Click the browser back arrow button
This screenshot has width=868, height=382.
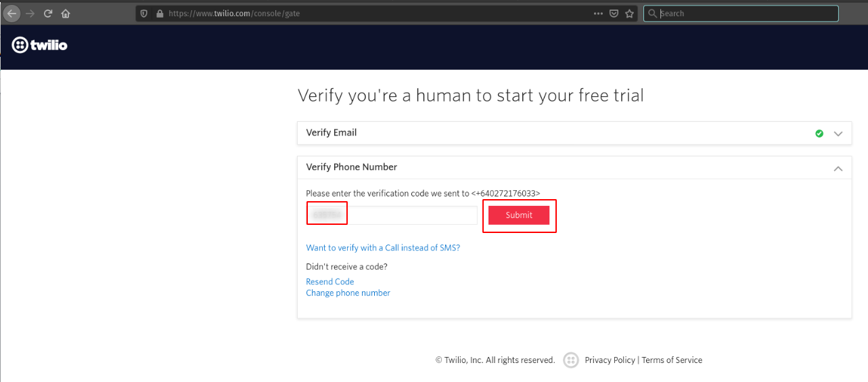(x=12, y=14)
